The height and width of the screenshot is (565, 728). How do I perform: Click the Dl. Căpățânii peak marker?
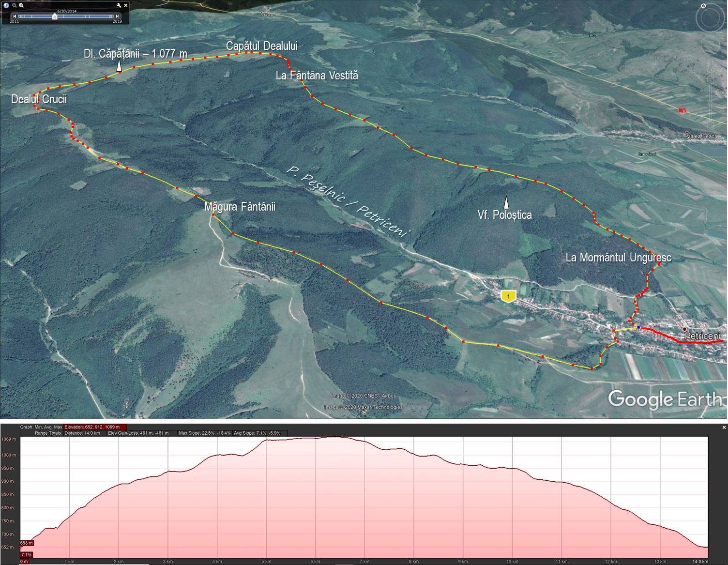119,67
